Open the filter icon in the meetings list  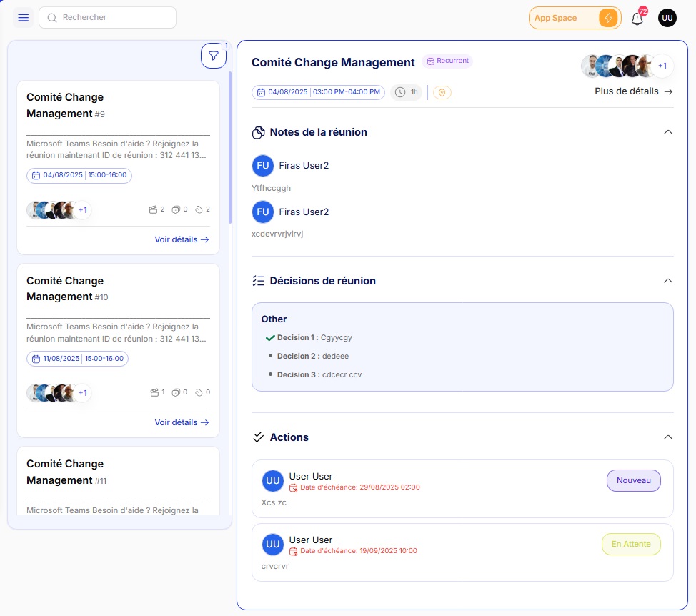click(x=213, y=55)
